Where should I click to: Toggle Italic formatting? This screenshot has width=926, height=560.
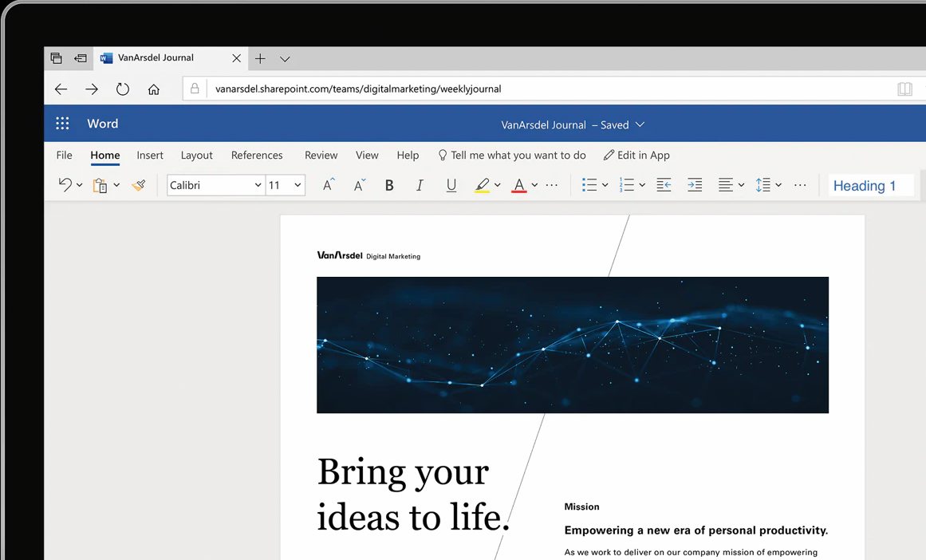pyautogui.click(x=420, y=186)
